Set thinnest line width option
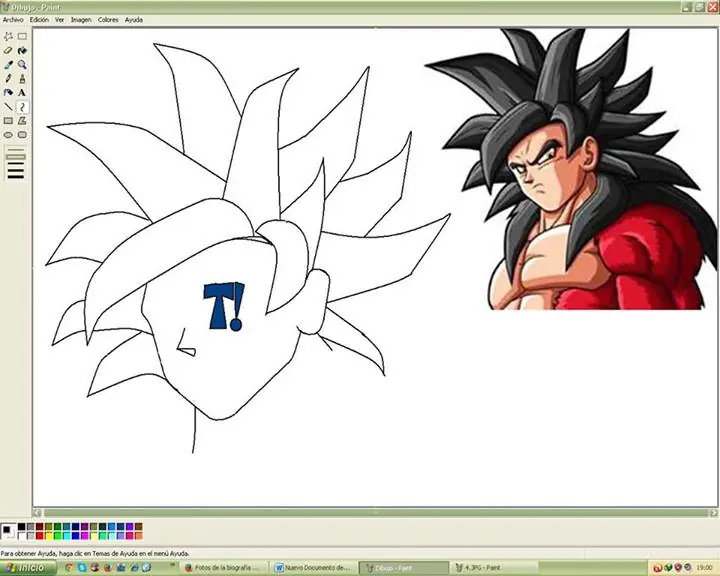Screen dimensions: 720x576 pos(15,150)
